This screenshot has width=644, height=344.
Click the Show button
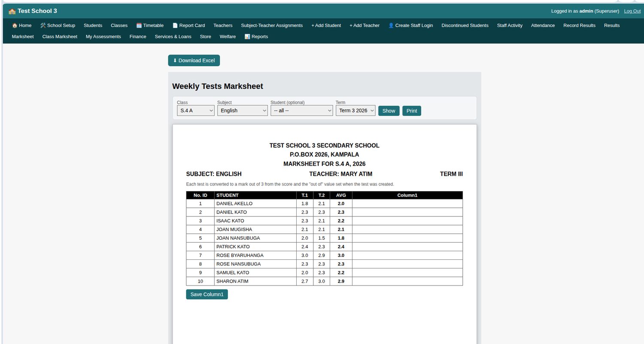(389, 111)
